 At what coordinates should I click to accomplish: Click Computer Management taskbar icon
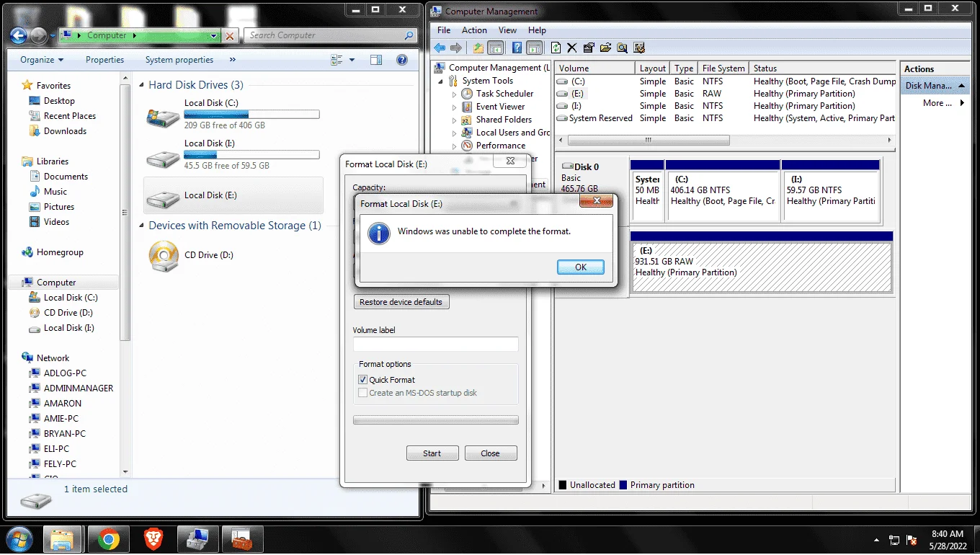click(x=197, y=538)
